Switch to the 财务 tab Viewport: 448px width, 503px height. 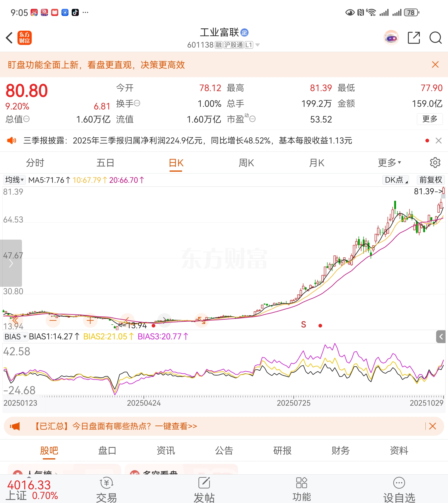coord(340,451)
